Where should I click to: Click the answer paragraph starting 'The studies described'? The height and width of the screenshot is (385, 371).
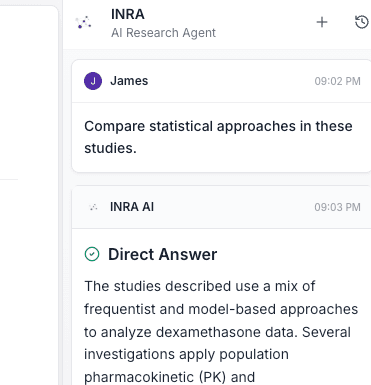tap(221, 332)
